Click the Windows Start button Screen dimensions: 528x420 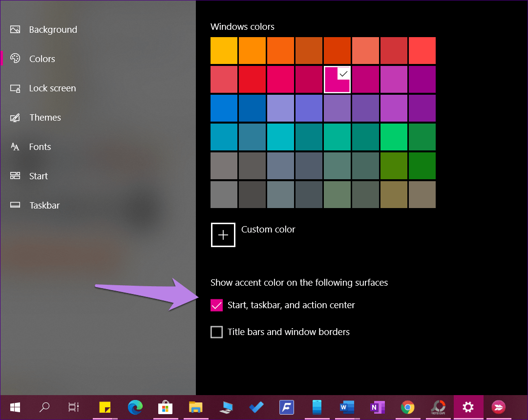(x=15, y=407)
